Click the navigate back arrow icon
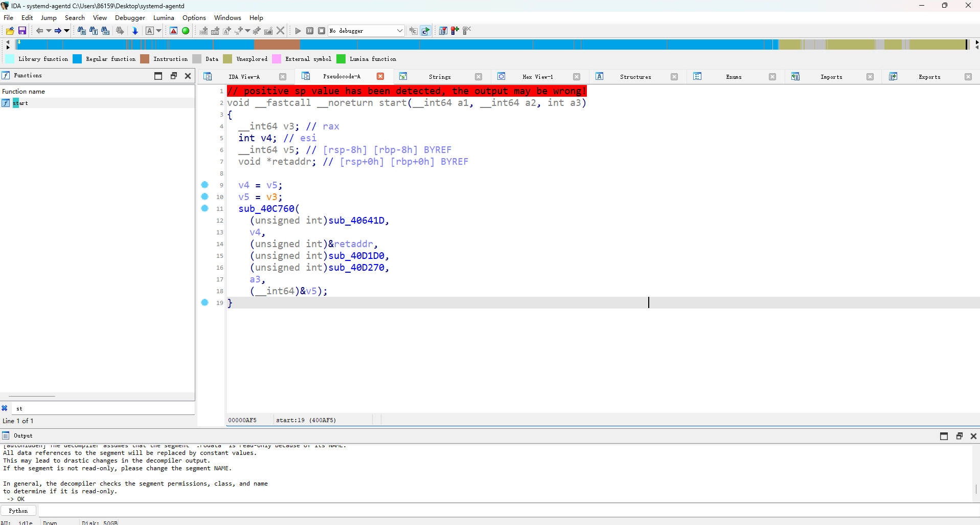980x525 pixels. pyautogui.click(x=39, y=31)
